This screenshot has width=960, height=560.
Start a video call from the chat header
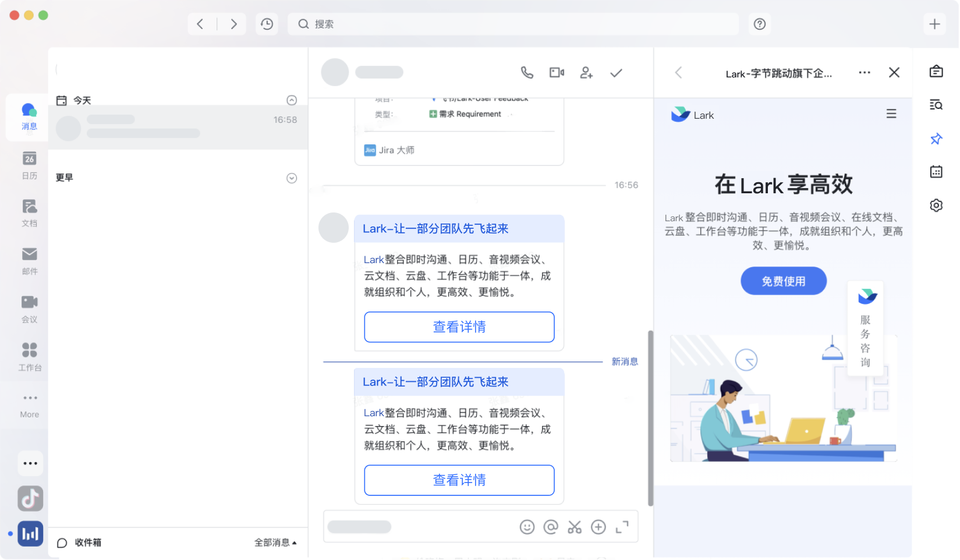[557, 72]
